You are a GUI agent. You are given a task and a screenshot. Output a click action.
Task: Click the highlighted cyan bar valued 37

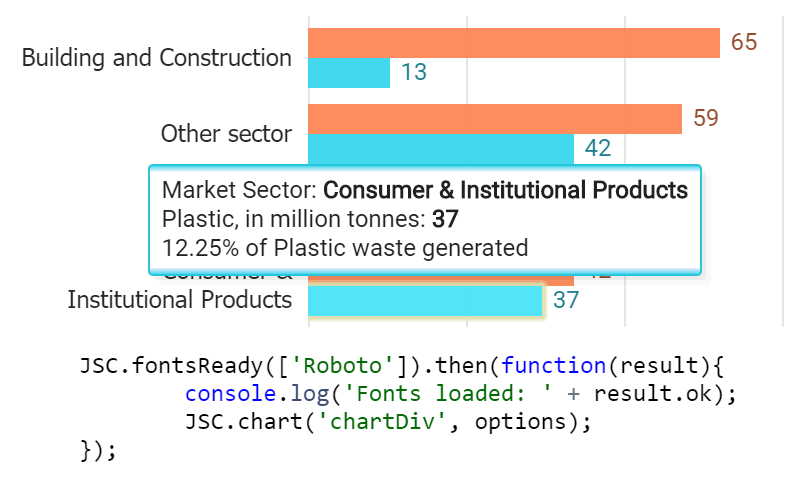pos(425,301)
